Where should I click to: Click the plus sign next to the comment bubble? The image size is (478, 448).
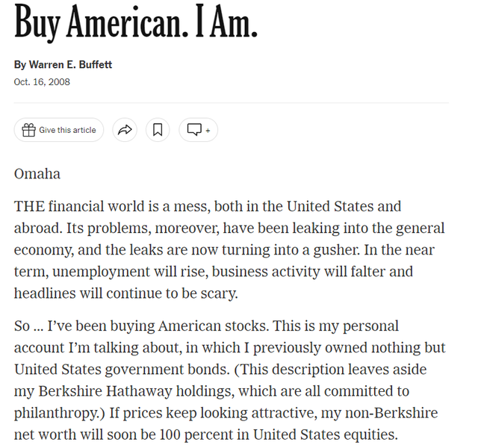(208, 130)
